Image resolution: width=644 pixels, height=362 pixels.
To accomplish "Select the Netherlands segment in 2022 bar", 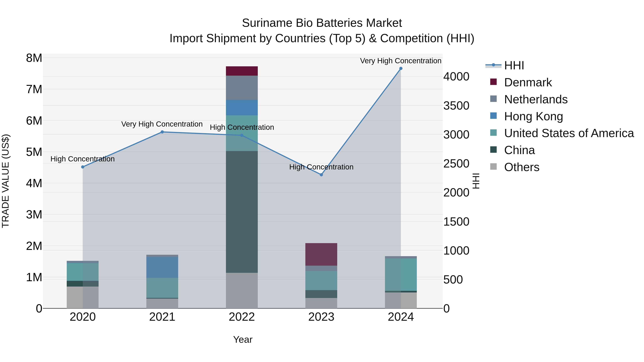I will (x=242, y=88).
